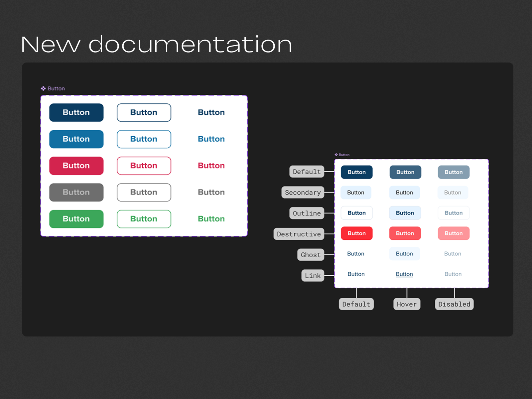Click the Secondary variant label tag

(303, 192)
